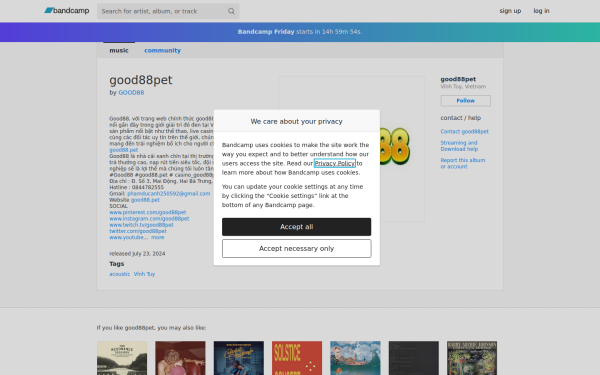
Task: Open the www.instagram.com/good88pet link
Action: click(x=149, y=218)
